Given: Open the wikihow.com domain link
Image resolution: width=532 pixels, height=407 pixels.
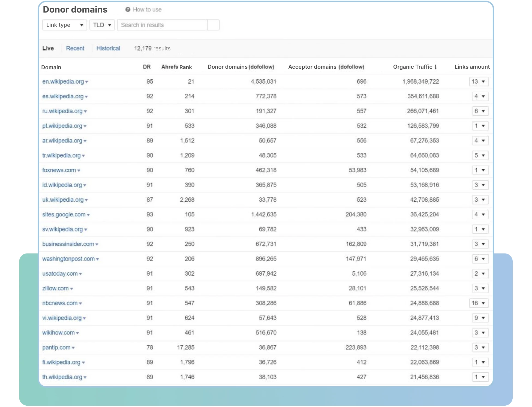Looking at the screenshot, I should 58,333.
